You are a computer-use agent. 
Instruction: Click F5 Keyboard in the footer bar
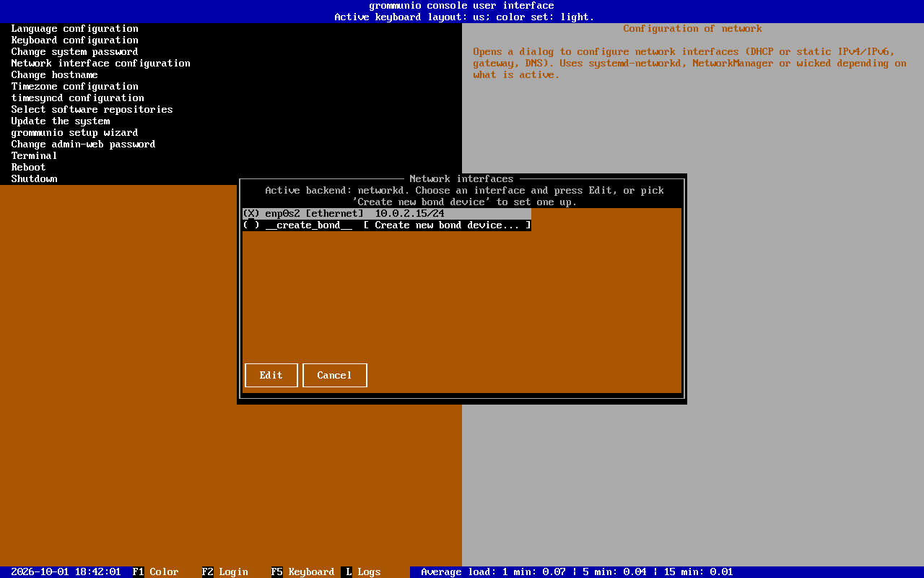tap(303, 572)
